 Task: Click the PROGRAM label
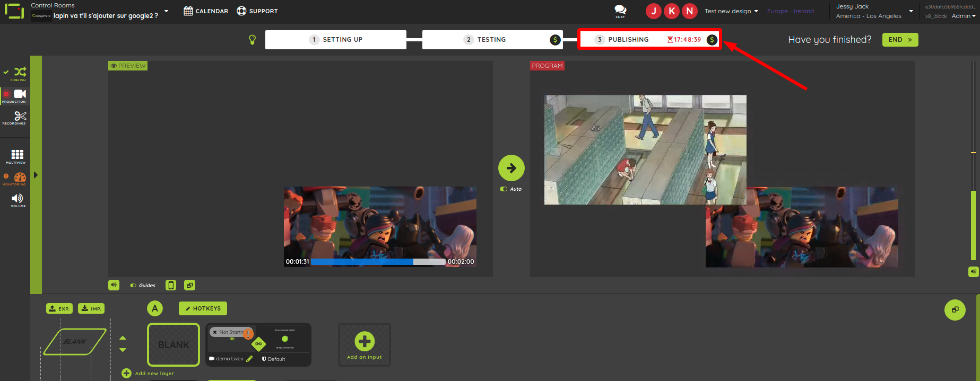(547, 66)
